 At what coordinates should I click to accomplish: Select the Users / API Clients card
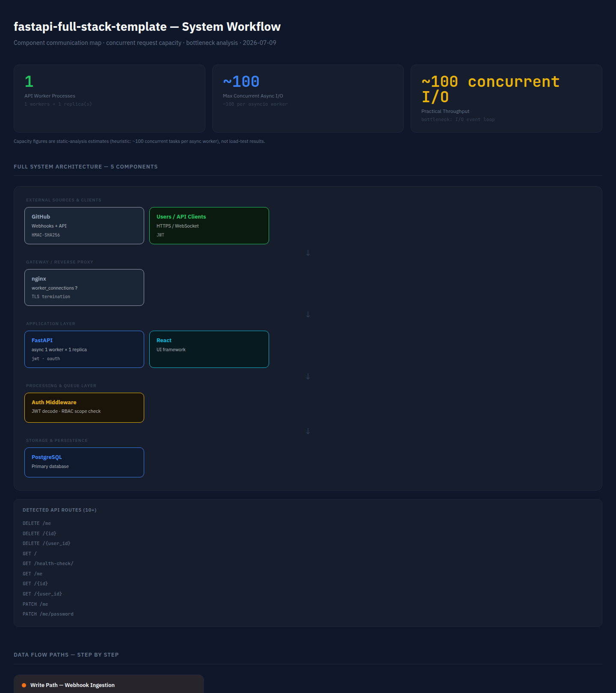(x=209, y=225)
